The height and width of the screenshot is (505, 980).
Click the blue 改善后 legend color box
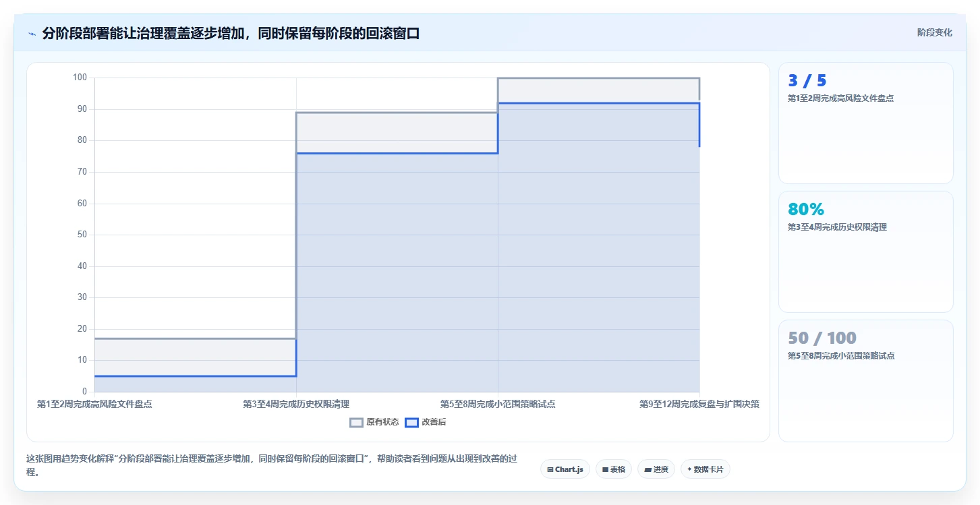click(x=411, y=423)
